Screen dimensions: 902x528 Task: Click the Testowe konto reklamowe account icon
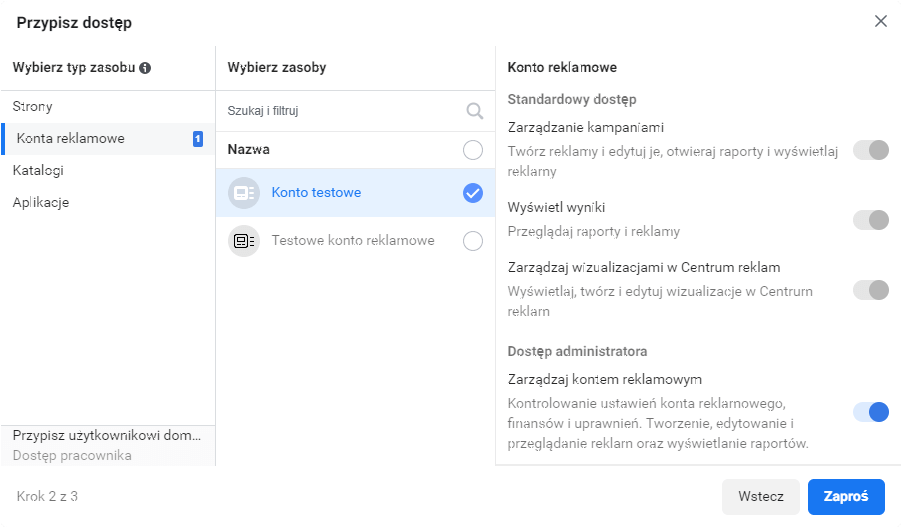coord(243,241)
